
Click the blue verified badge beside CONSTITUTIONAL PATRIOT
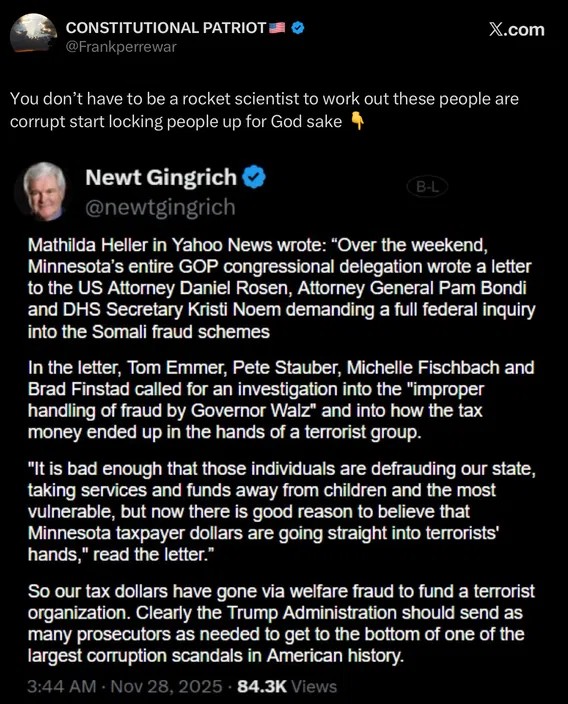[x=298, y=28]
